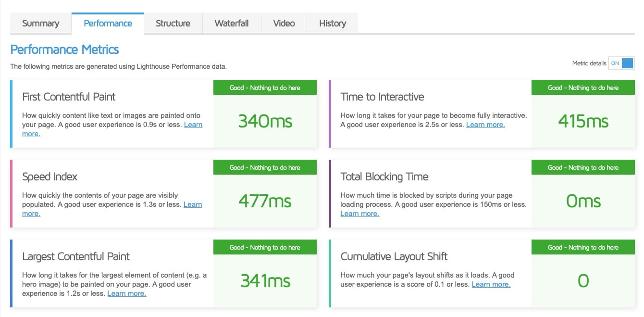This screenshot has height=317, width=644.
Task: Click Learn more for Time to Interactive
Action: pos(485,124)
